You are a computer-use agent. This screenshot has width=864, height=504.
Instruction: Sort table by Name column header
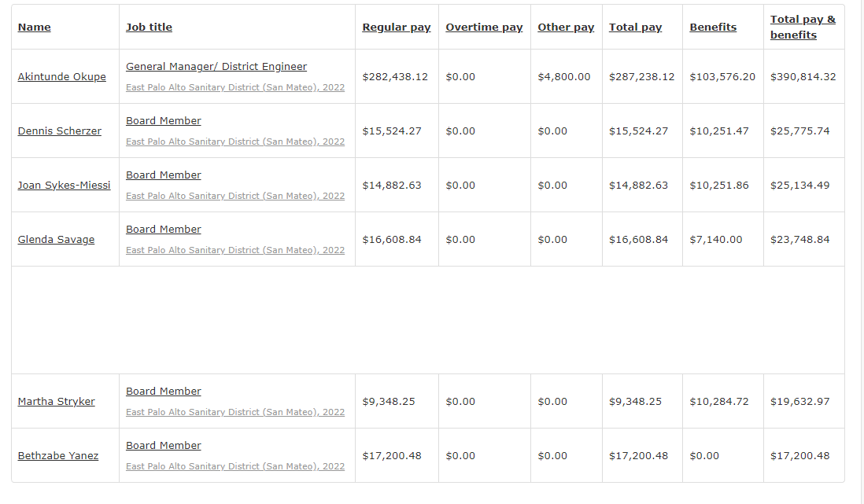point(34,27)
